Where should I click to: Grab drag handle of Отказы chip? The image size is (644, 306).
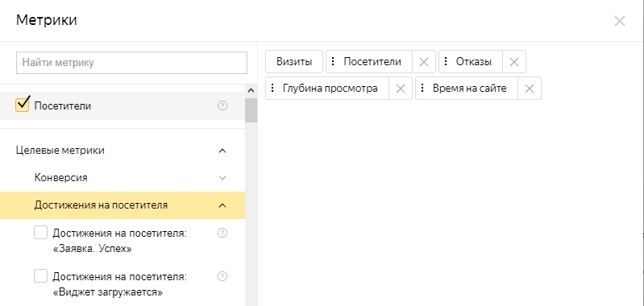tap(446, 62)
